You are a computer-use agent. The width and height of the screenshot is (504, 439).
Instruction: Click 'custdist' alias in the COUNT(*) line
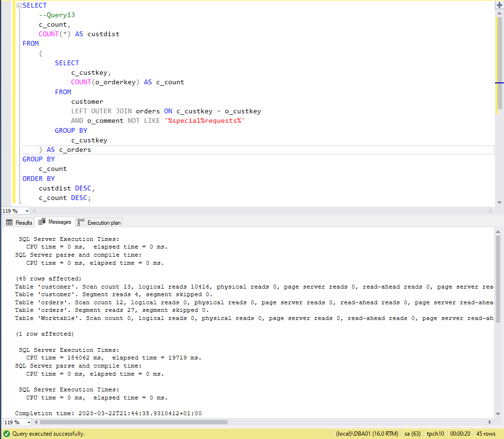coord(103,34)
